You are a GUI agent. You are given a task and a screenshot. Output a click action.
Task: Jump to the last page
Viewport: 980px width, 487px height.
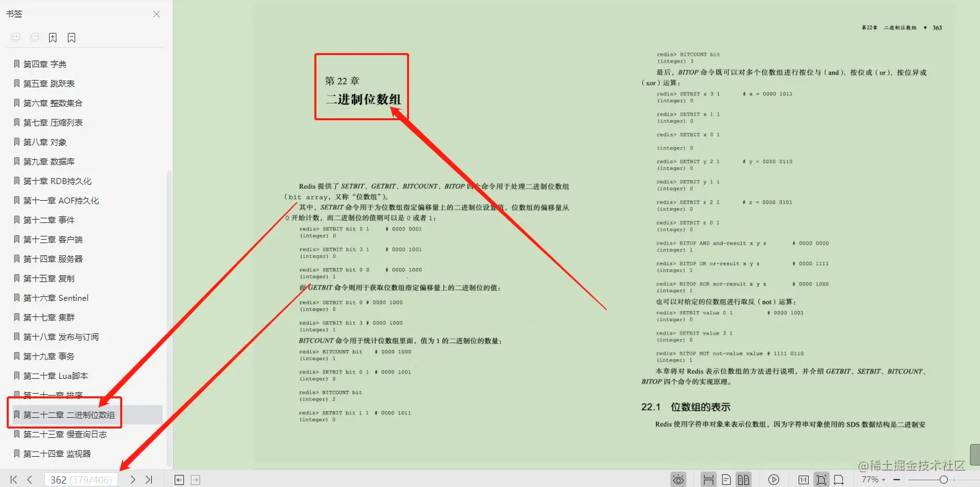point(149,480)
